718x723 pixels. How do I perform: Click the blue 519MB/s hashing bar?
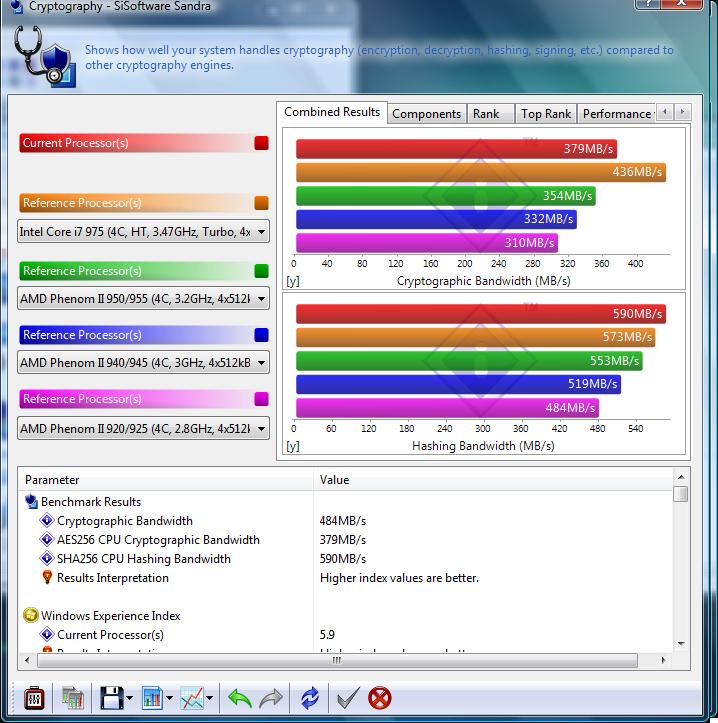(x=458, y=384)
